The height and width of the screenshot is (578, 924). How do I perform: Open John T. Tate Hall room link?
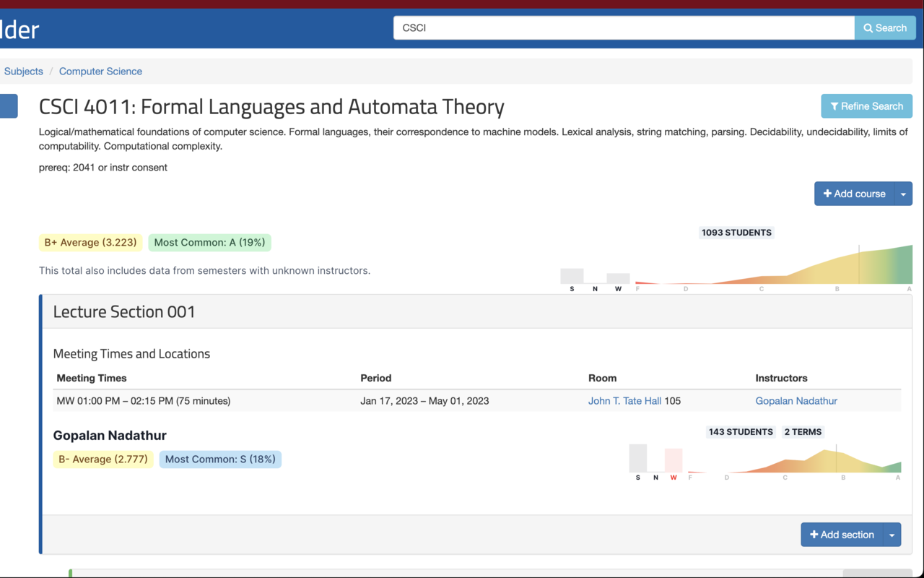(x=624, y=401)
